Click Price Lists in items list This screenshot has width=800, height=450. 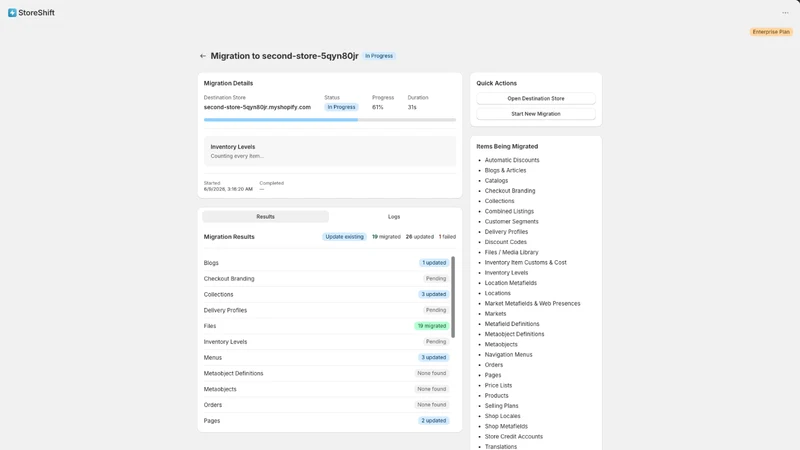498,385
